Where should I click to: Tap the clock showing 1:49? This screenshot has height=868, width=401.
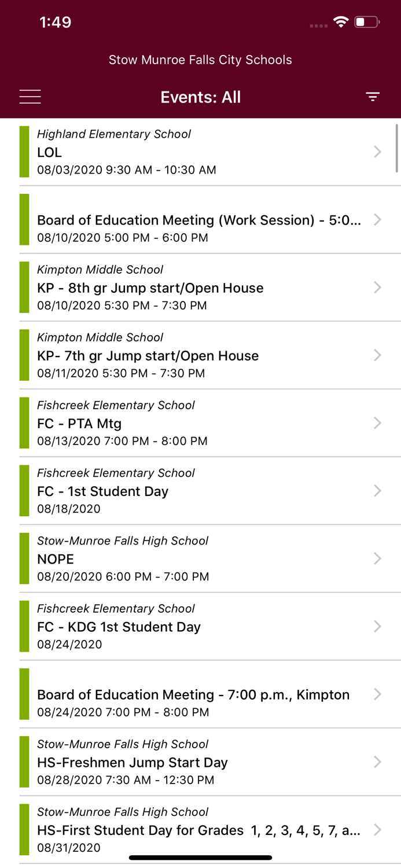click(x=56, y=21)
